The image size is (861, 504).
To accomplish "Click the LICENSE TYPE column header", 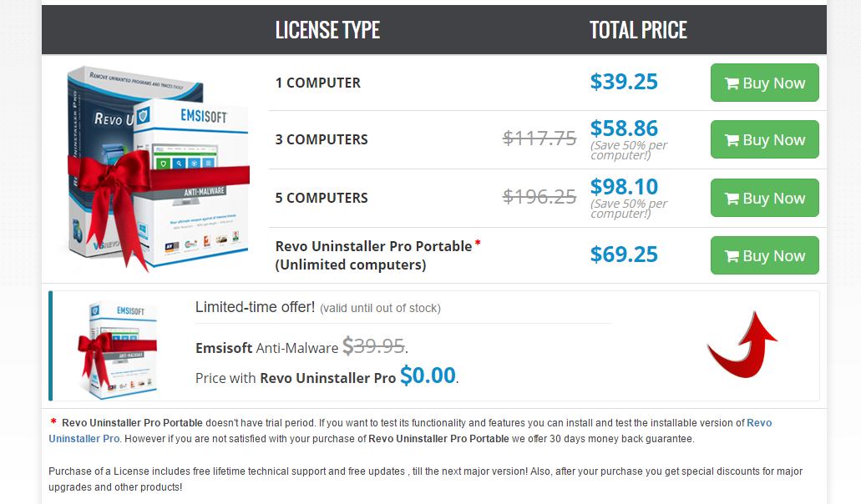I will tap(327, 31).
